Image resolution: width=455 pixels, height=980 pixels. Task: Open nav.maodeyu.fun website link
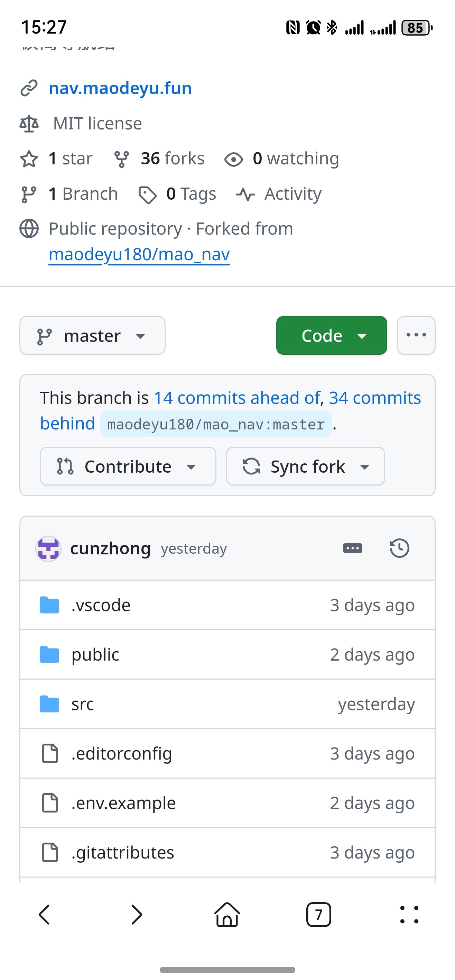[x=120, y=88]
